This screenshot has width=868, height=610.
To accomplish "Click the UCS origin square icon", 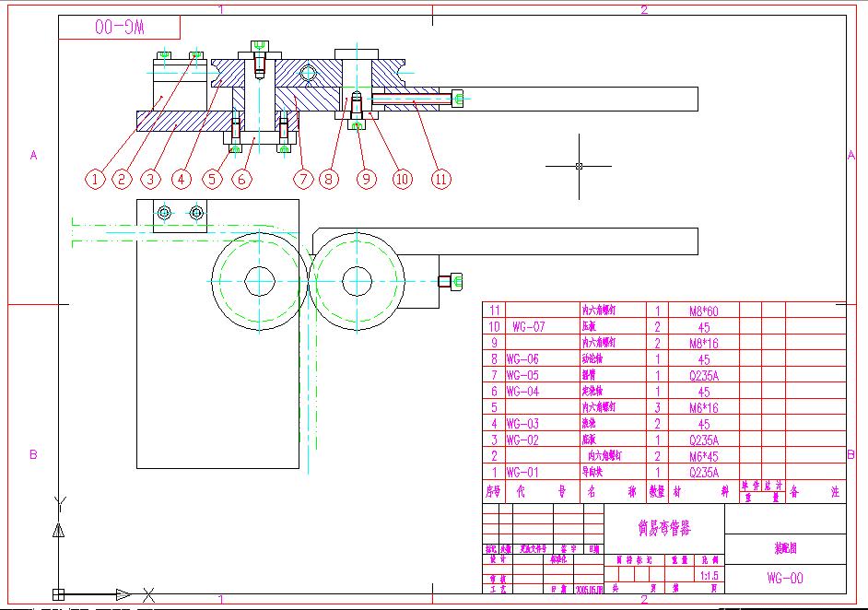I will pyautogui.click(x=58, y=594).
